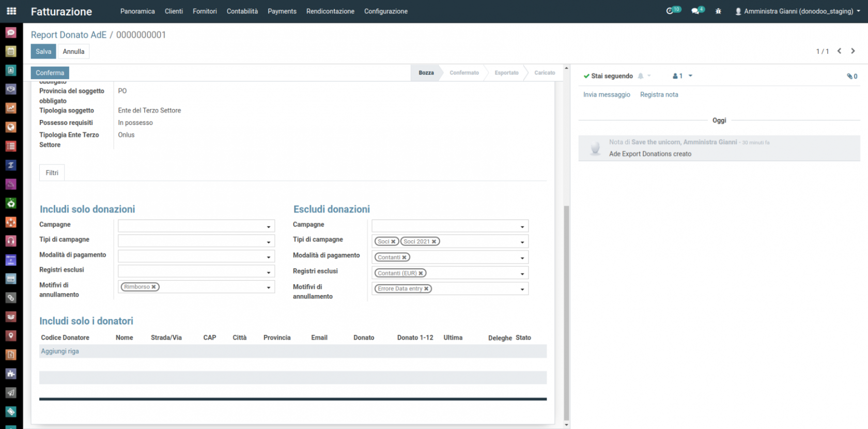Click the headphones app icon in sidebar
Screen dimensions: 868x429
pyautogui.click(x=11, y=241)
